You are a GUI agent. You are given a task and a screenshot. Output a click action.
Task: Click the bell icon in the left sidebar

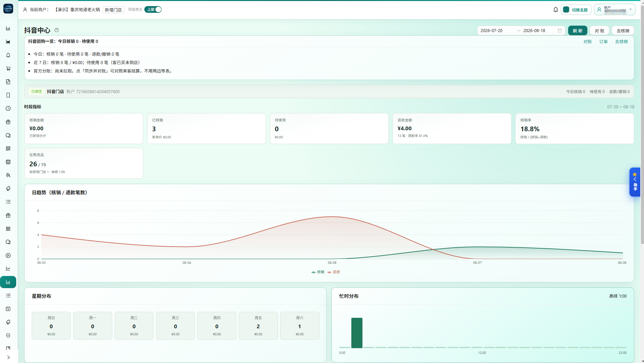pos(8,55)
